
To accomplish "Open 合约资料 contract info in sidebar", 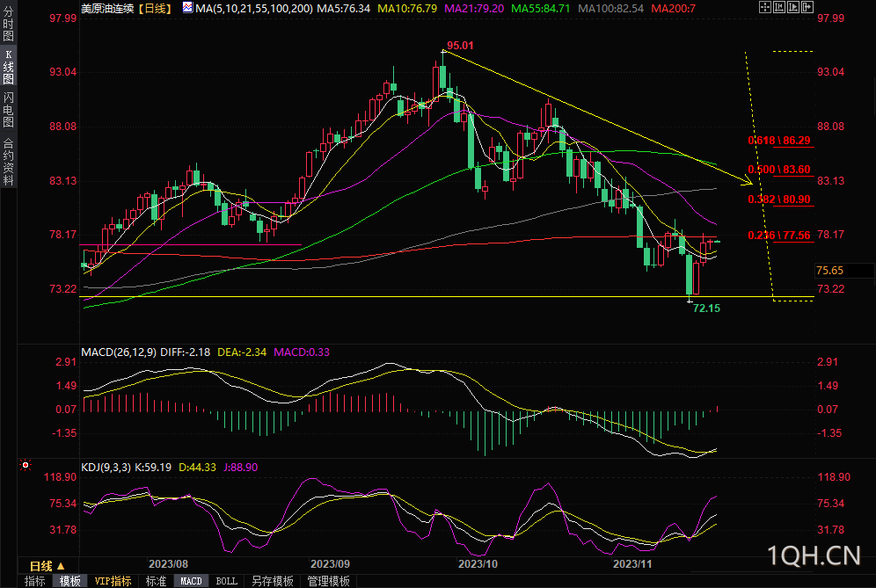I will (x=9, y=161).
